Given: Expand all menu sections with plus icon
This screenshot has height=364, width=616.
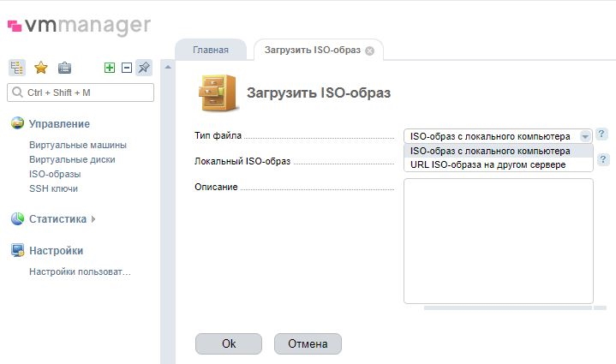Looking at the screenshot, I should click(110, 68).
